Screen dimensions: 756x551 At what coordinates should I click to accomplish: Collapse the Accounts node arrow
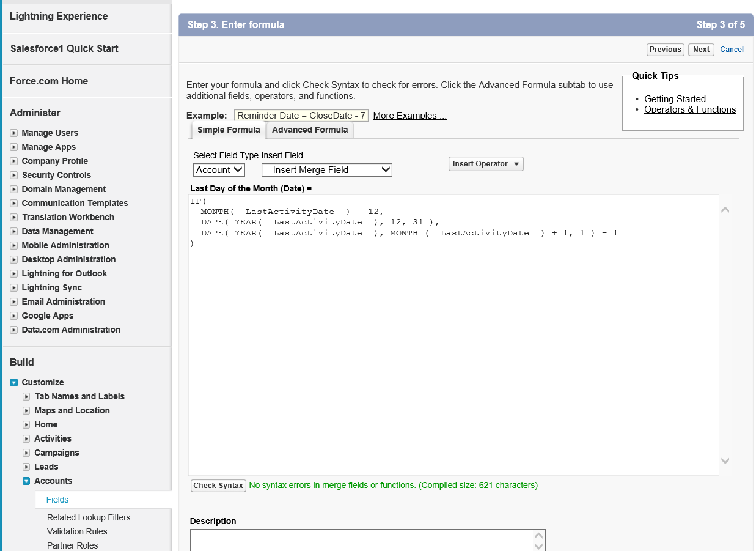tap(26, 481)
